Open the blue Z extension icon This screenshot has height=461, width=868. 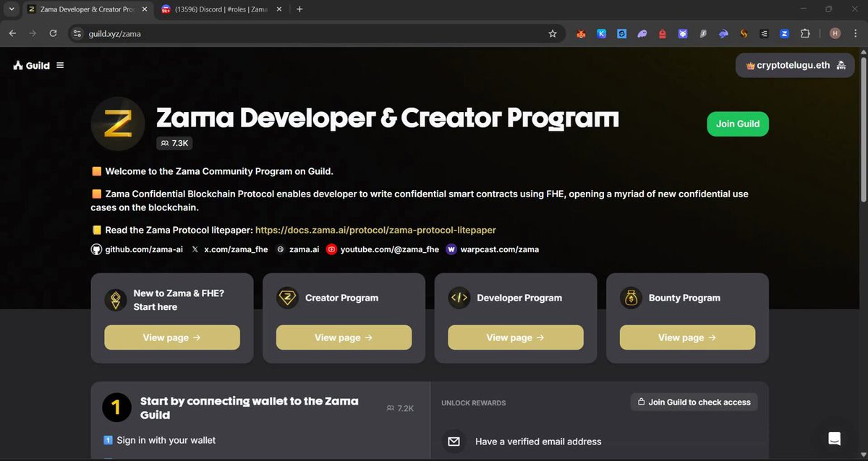click(x=784, y=33)
